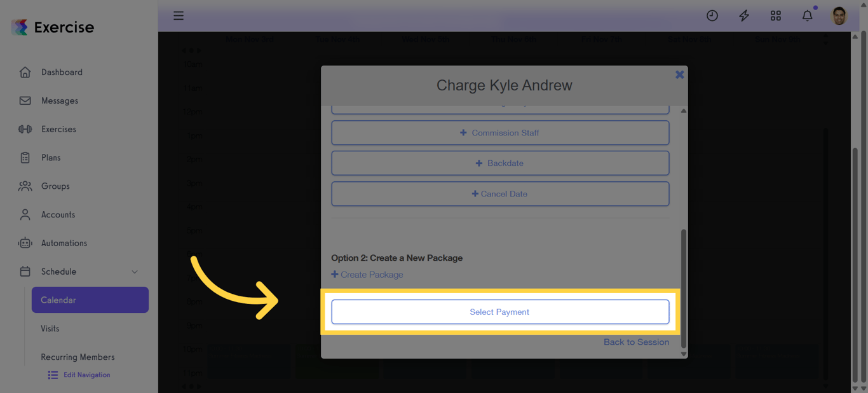Image resolution: width=868 pixels, height=393 pixels.
Task: Follow the Back to Session link
Action: pos(636,341)
